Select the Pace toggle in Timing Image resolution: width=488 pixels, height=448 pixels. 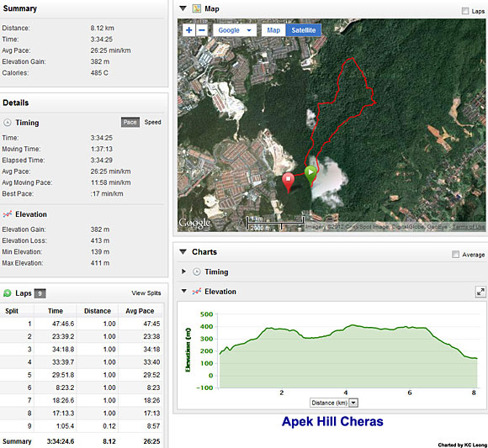(x=130, y=122)
